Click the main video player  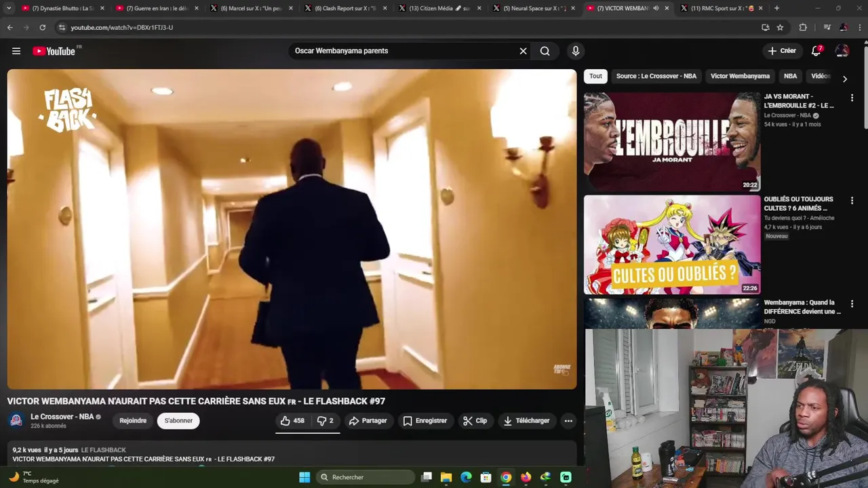point(292,229)
